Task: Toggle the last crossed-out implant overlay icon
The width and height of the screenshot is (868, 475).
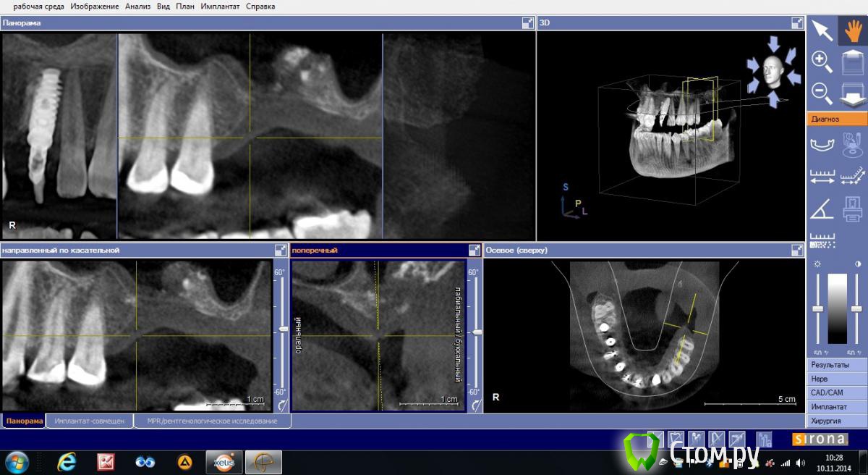Action: 737,440
